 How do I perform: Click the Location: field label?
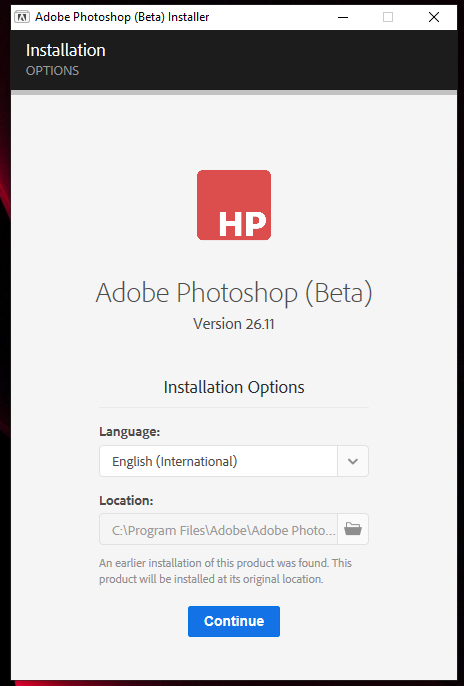[126, 500]
